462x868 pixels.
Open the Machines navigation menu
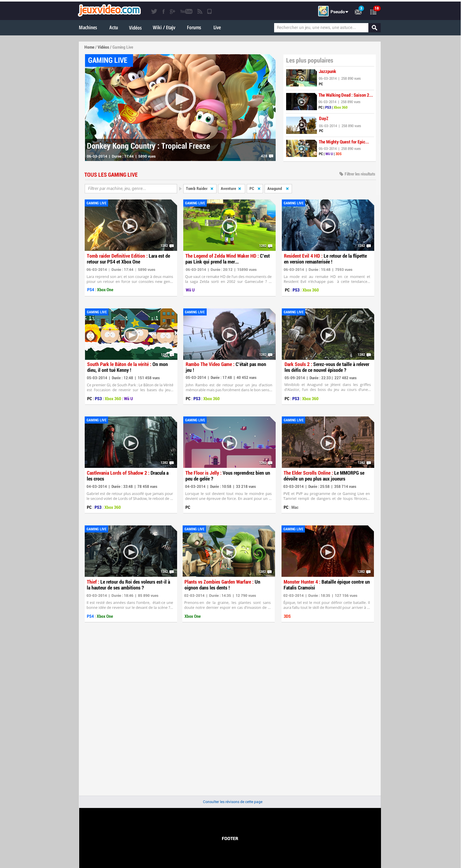click(x=88, y=28)
